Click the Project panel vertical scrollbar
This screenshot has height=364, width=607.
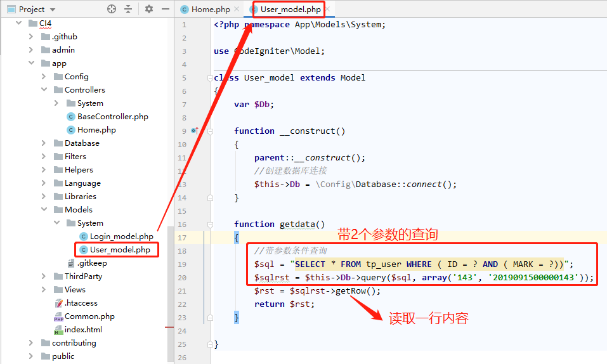tap(171, 294)
